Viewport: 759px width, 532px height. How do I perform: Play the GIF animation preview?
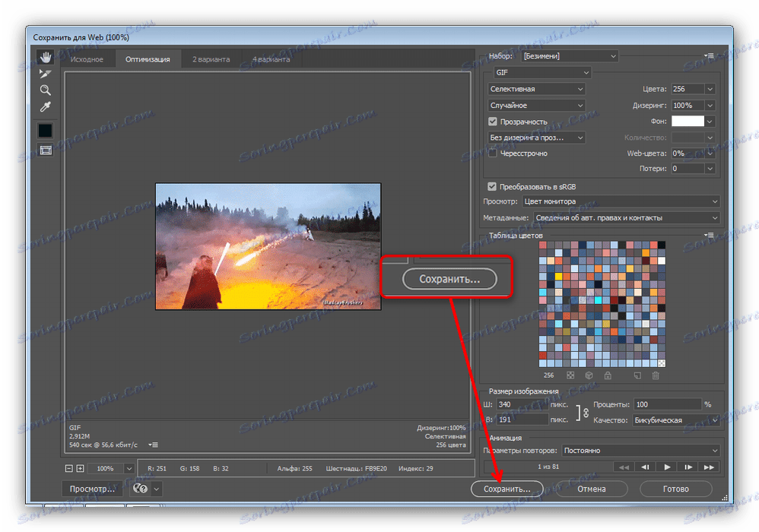pyautogui.click(x=666, y=466)
